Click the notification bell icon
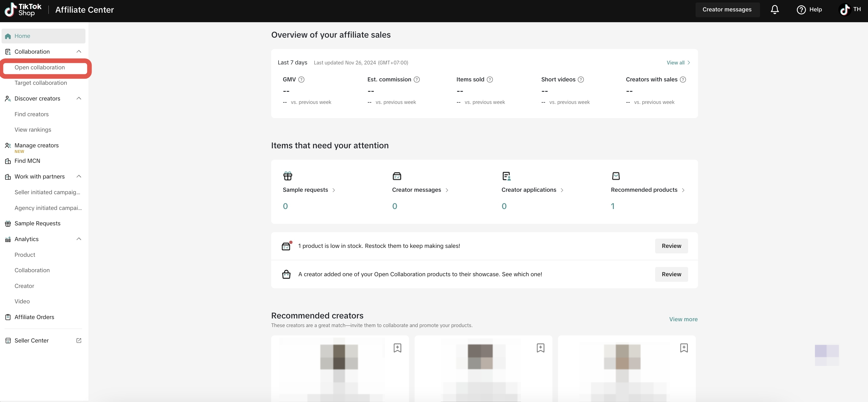 (775, 10)
